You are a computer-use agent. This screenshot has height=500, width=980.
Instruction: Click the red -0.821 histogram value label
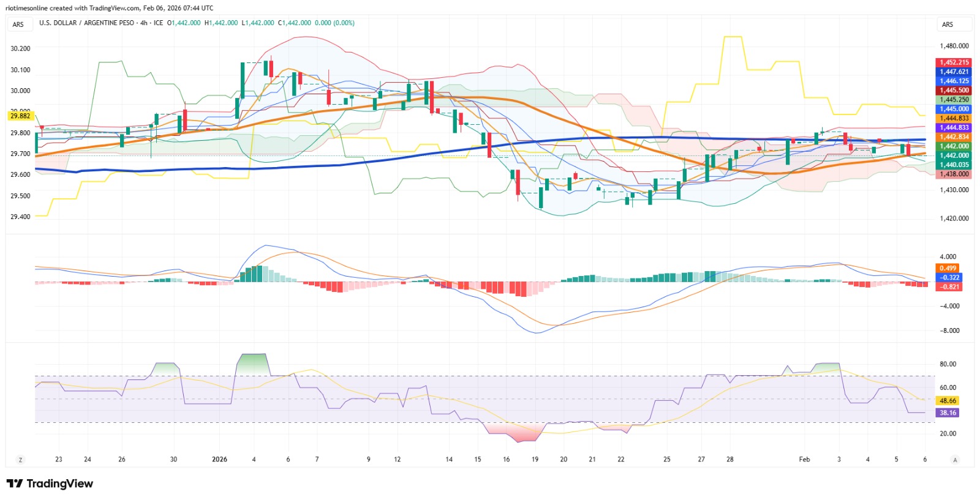(x=948, y=286)
